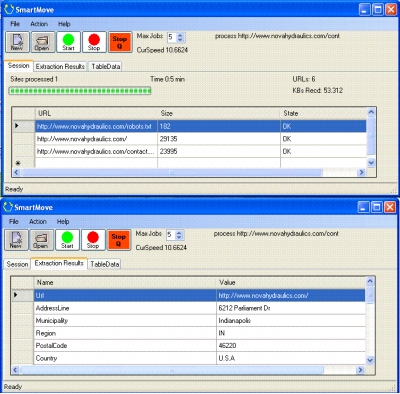Click the URL table's vertical scrollbar down arrow
The width and height of the screenshot is (400, 394).
coord(371,163)
